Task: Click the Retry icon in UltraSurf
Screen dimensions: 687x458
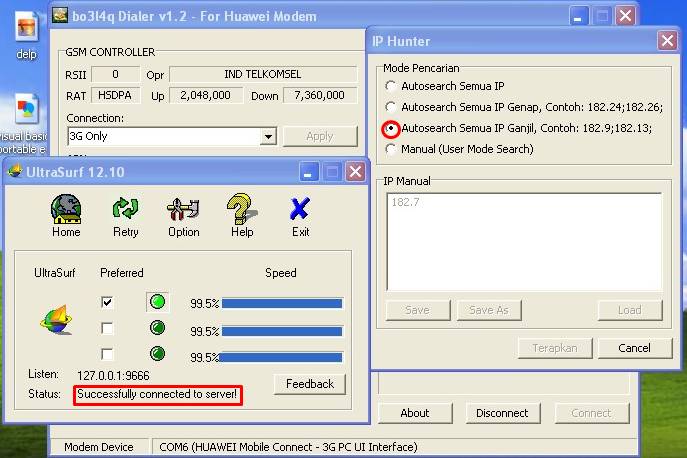Action: [125, 208]
